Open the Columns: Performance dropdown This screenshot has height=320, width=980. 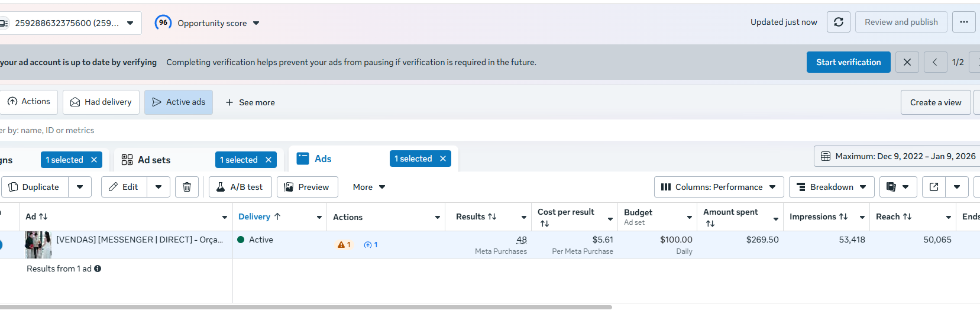719,187
